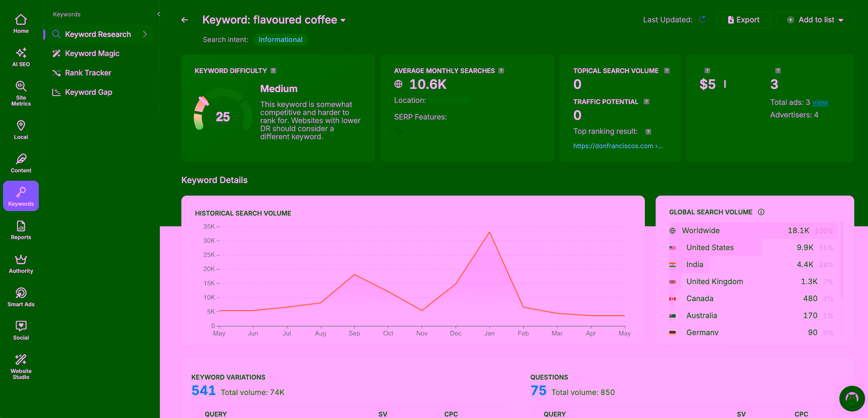
Task: Open the Home section in sidebar
Action: pos(21,24)
